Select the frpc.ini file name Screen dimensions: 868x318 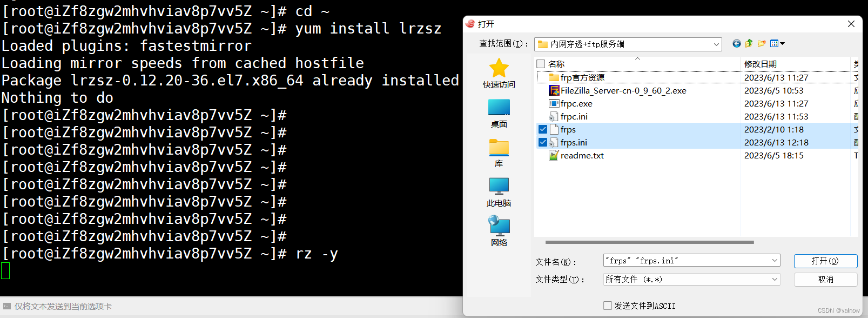pyautogui.click(x=574, y=116)
